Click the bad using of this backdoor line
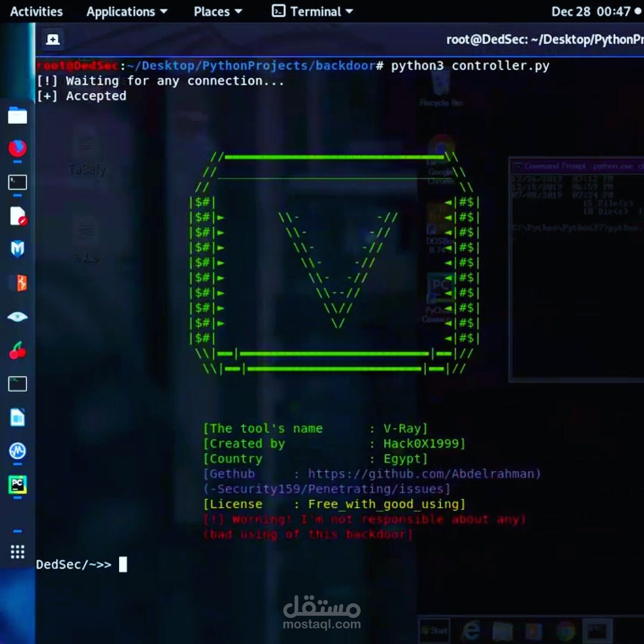The width and height of the screenshot is (644, 644). 308,534
